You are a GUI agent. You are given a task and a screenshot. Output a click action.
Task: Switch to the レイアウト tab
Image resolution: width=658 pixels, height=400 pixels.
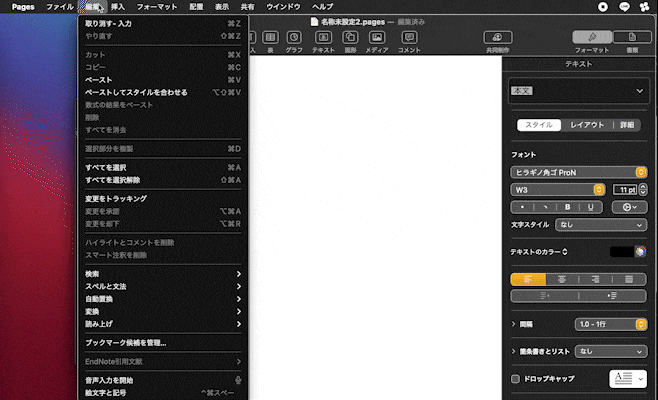tap(586, 125)
